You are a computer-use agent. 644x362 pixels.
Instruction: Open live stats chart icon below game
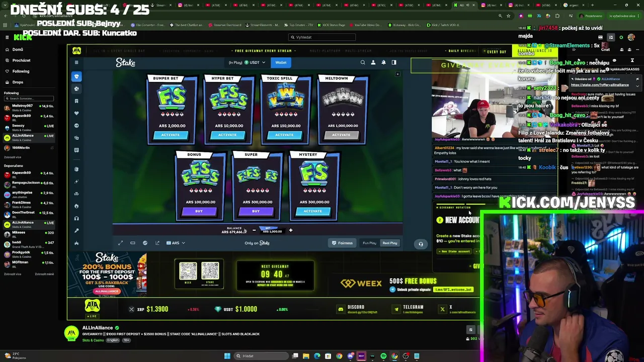coord(145,243)
